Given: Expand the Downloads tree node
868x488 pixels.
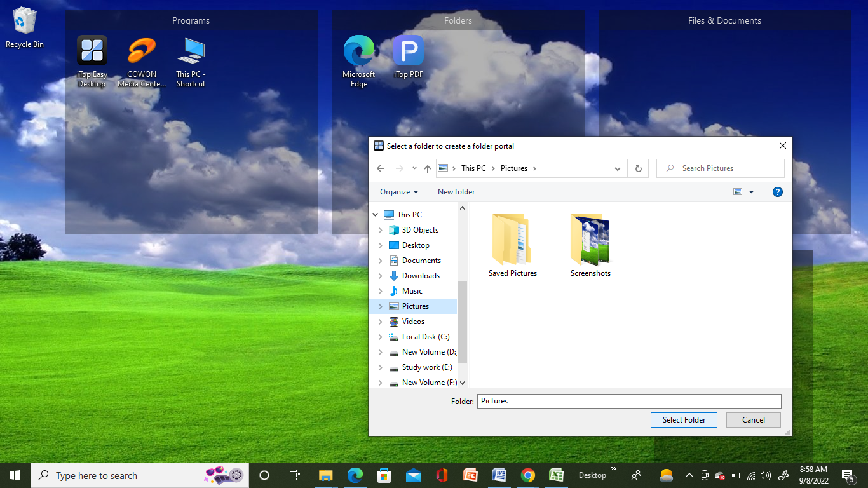Looking at the screenshot, I should point(381,276).
